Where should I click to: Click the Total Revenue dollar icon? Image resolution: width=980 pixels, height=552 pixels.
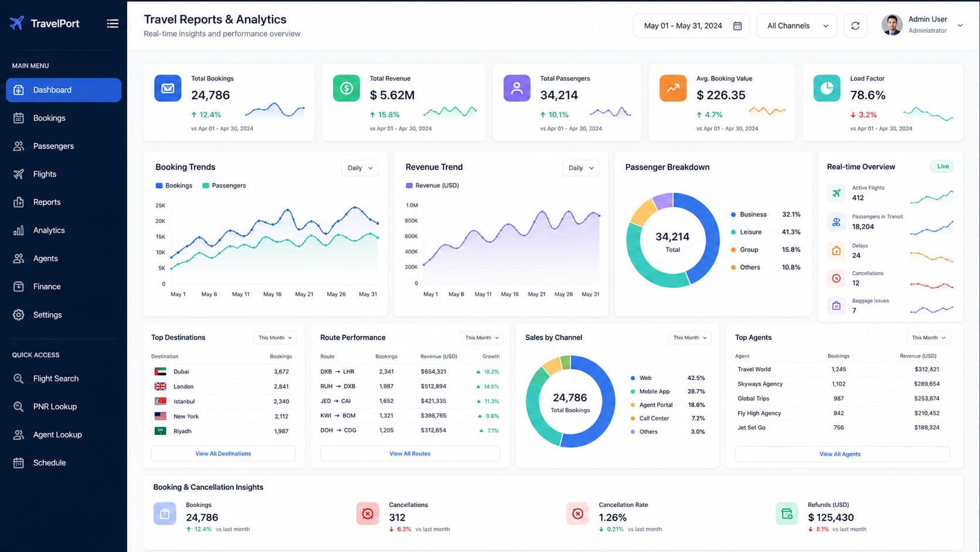pos(346,88)
